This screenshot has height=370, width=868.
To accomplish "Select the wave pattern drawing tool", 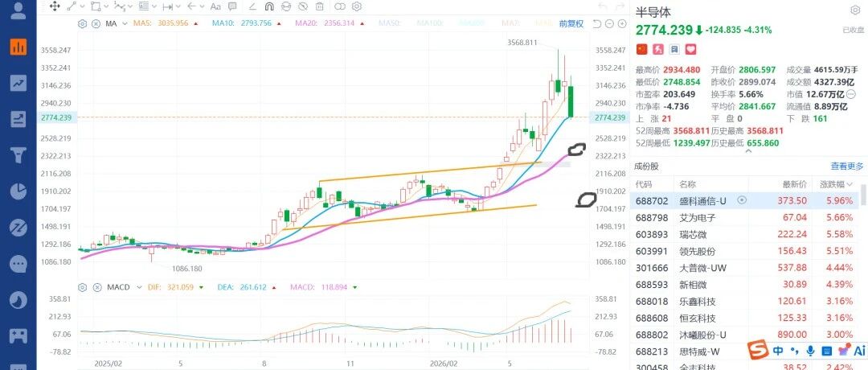I will click(x=119, y=6).
